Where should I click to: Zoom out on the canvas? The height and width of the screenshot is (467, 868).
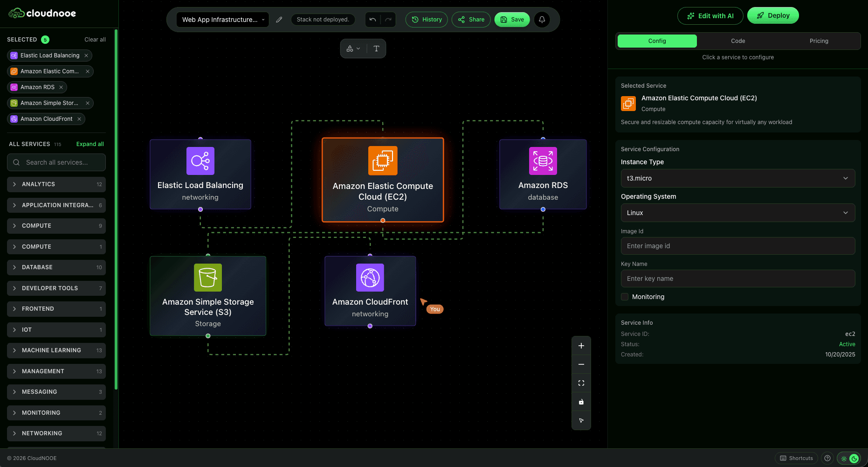coord(581,364)
